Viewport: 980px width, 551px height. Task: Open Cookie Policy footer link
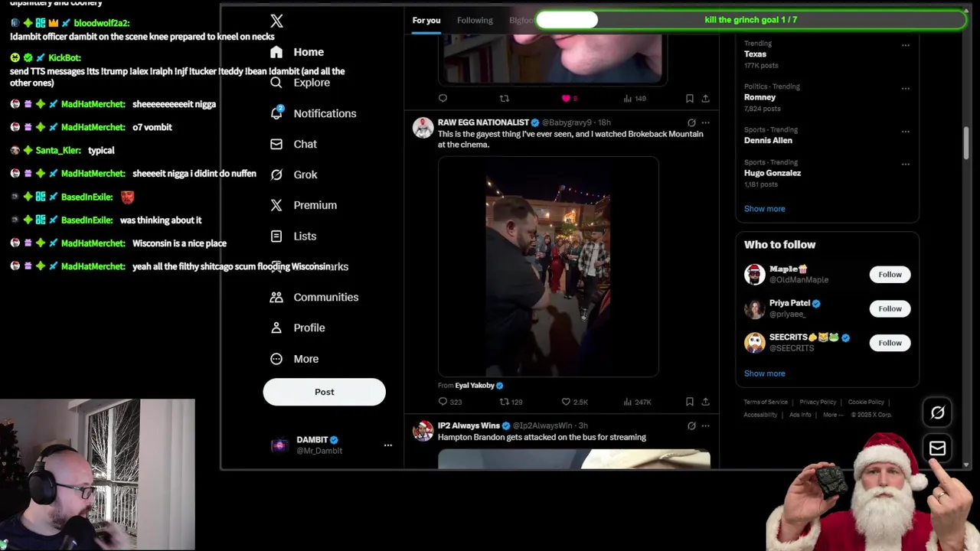866,402
